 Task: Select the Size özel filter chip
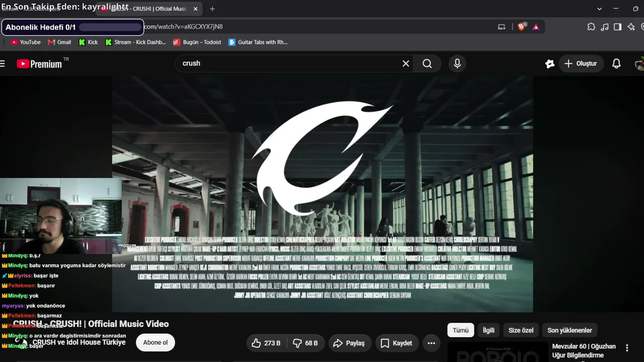point(521,330)
